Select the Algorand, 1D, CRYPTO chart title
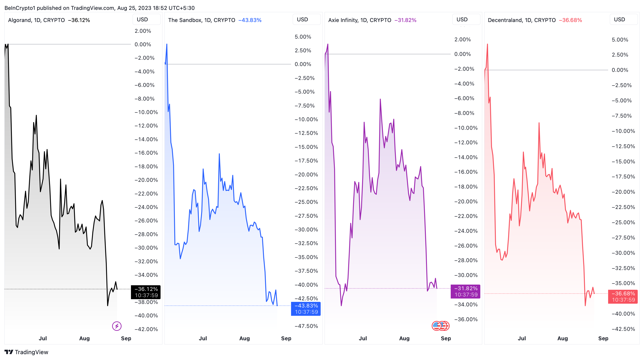Viewport: 644px width, 360px height. point(37,20)
